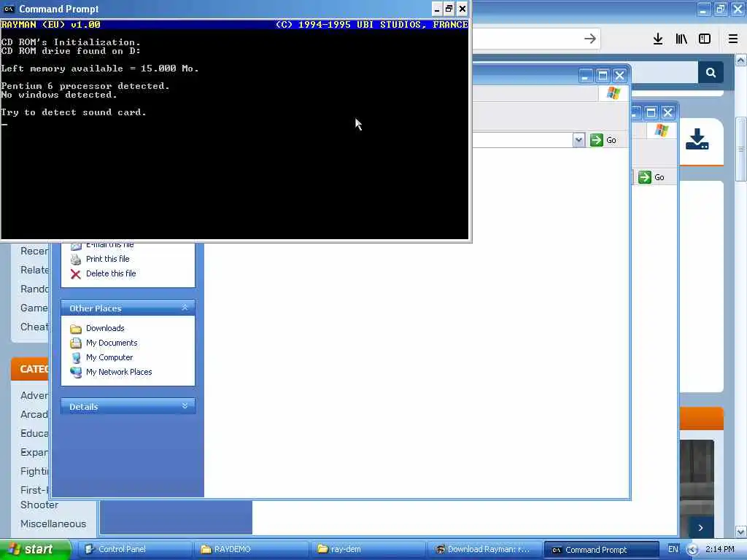The height and width of the screenshot is (560, 747).
Task: Click scroll up arrow of browser scrollbar
Action: pos(741,60)
